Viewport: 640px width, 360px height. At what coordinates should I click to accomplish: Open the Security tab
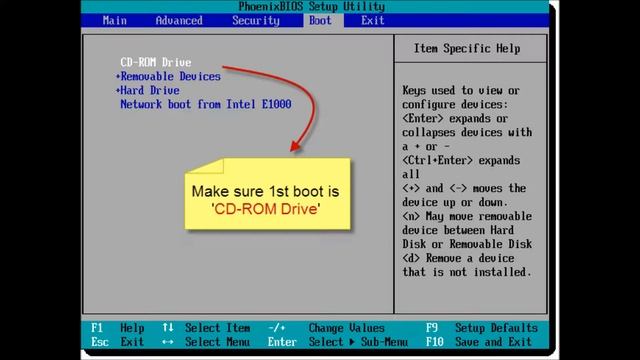pyautogui.click(x=256, y=20)
